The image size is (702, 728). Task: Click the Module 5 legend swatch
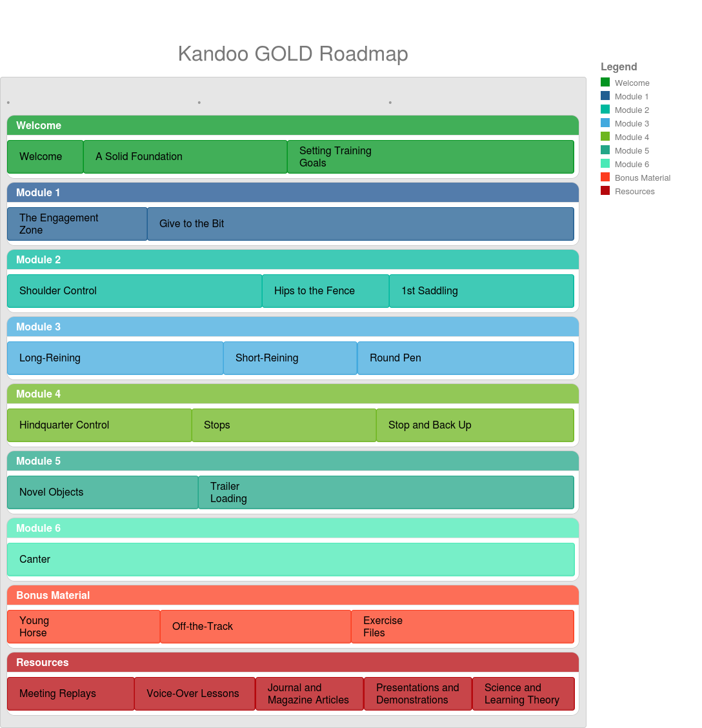point(605,150)
